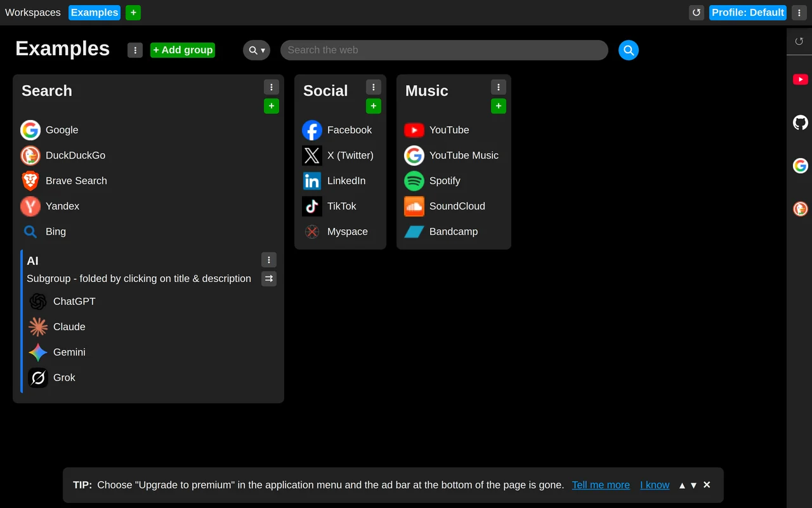Open the Grok bookmark
Image resolution: width=812 pixels, height=508 pixels.
tap(51, 377)
